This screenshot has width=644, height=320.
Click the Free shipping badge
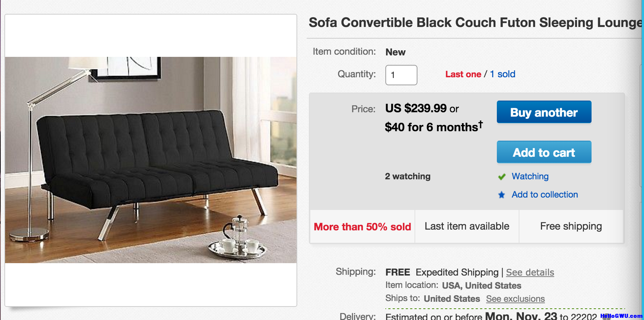[x=571, y=226]
